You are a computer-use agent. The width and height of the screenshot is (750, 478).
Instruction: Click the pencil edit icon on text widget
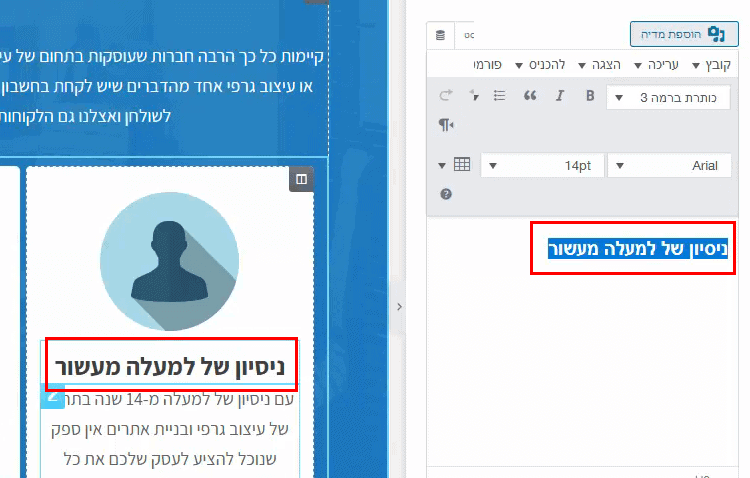52,398
